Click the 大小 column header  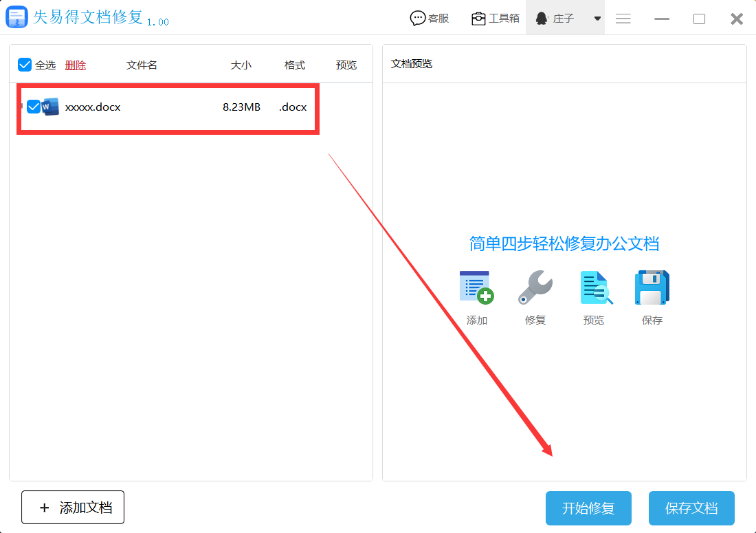241,65
